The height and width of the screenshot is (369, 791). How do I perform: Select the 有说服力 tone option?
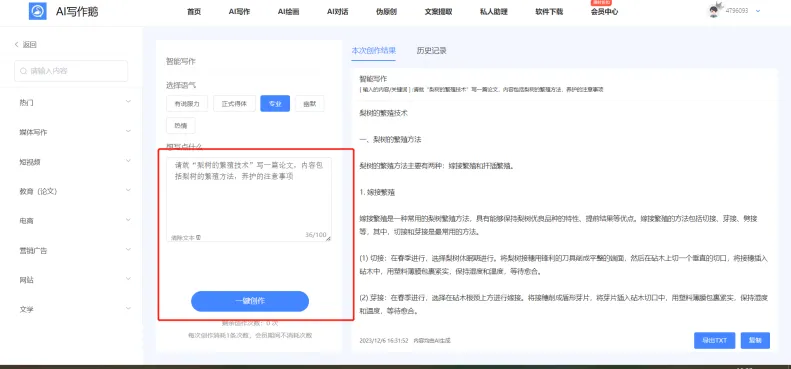187,103
